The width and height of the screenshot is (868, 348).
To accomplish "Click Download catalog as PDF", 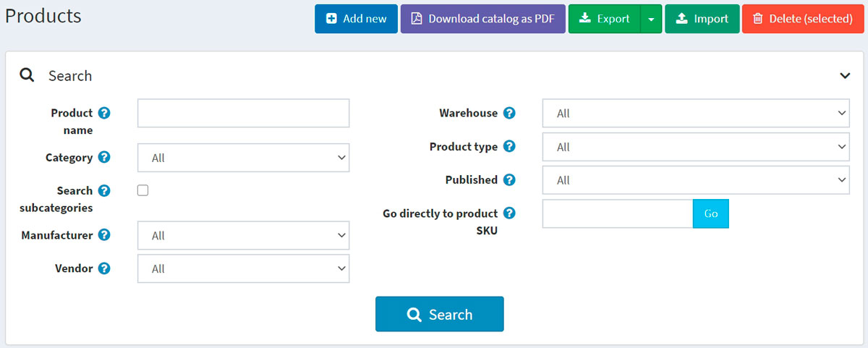I will pos(482,19).
